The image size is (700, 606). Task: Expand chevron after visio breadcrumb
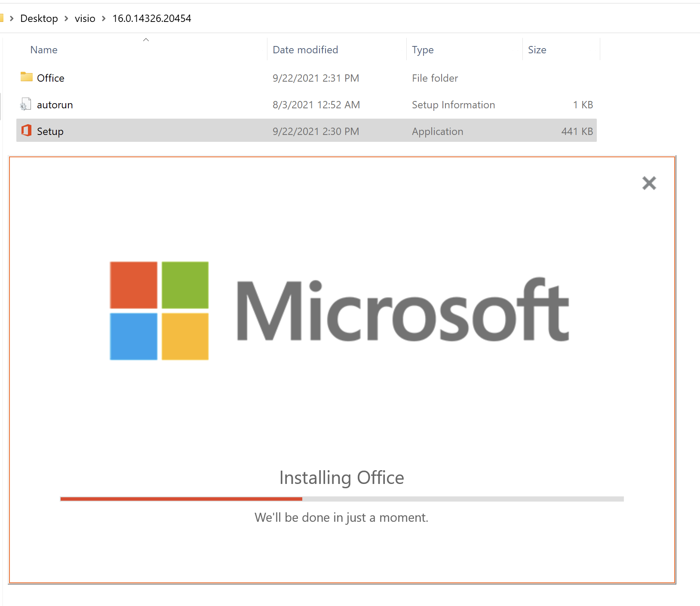pyautogui.click(x=104, y=18)
